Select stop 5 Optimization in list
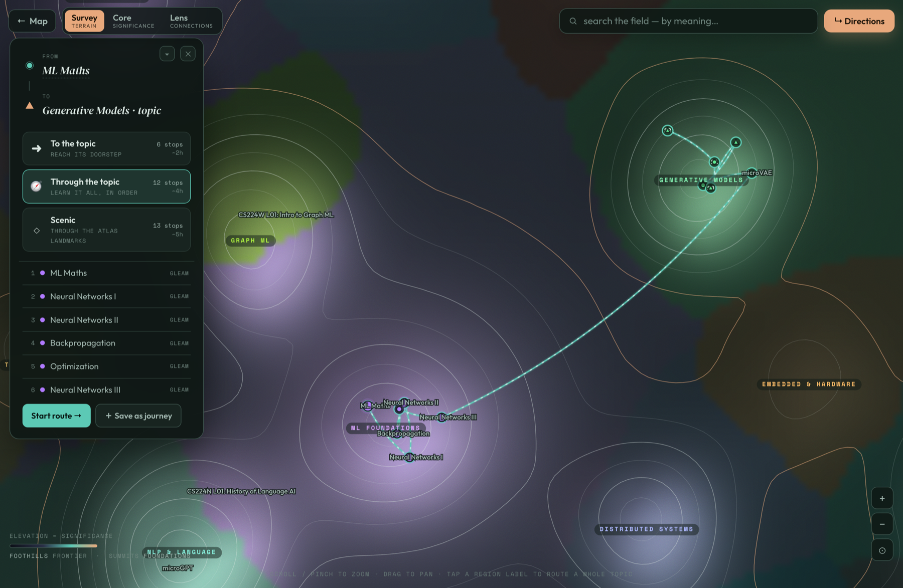 pyautogui.click(x=106, y=366)
